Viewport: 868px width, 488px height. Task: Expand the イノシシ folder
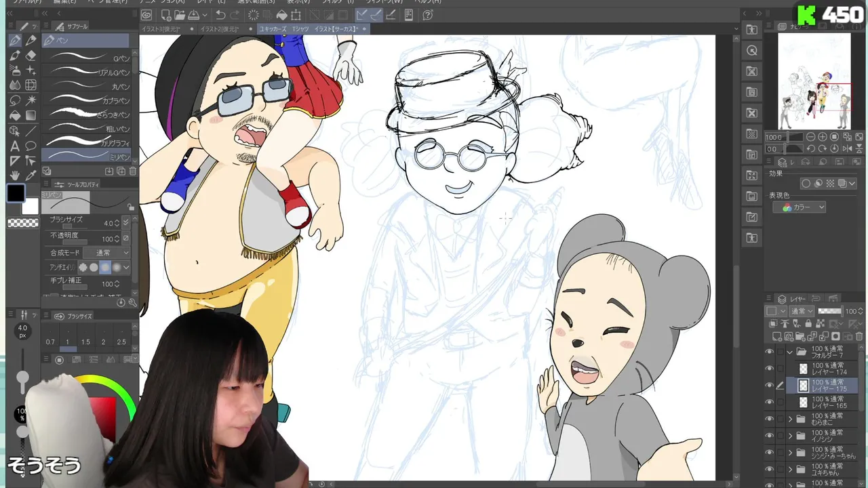[x=790, y=436]
